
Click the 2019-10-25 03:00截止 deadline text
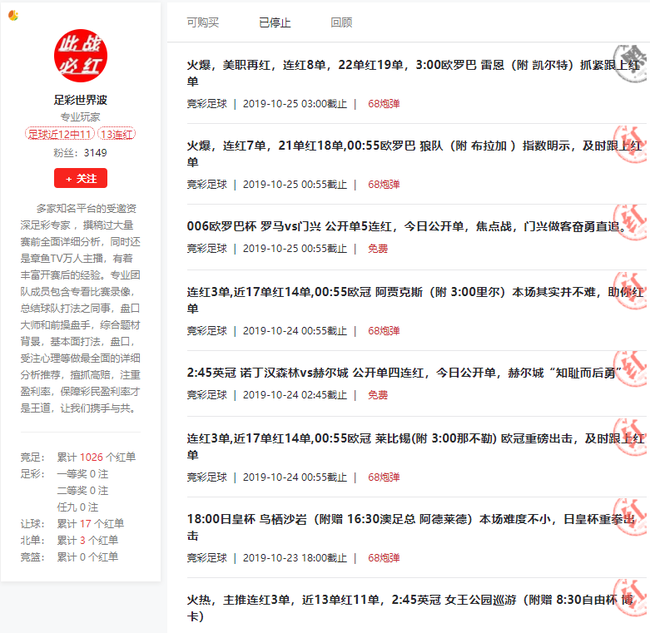pos(295,104)
